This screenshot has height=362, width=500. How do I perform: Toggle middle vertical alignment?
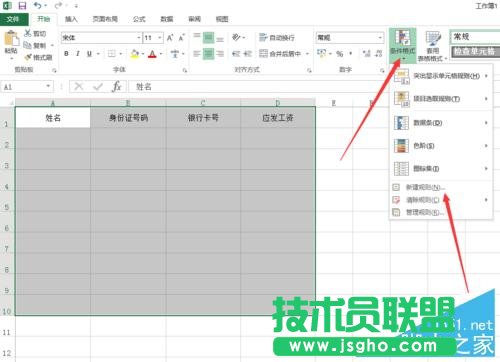208,37
